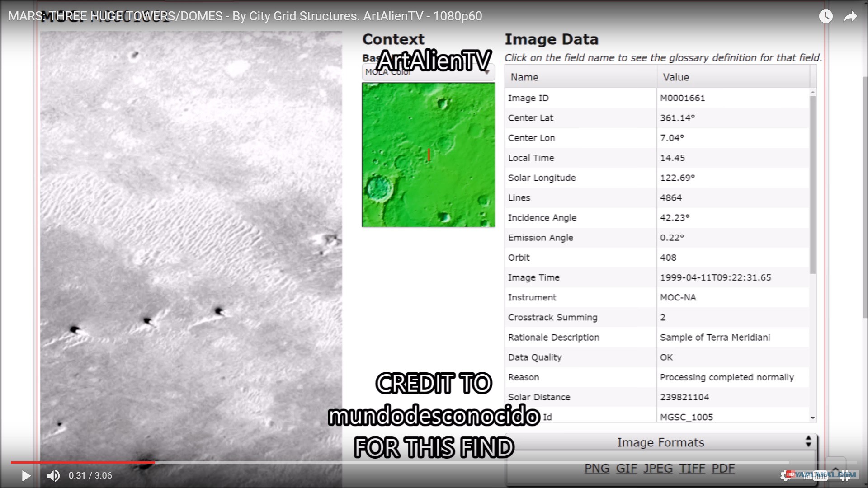Select the M0001661 image ID value
This screenshot has height=488, width=868.
682,98
